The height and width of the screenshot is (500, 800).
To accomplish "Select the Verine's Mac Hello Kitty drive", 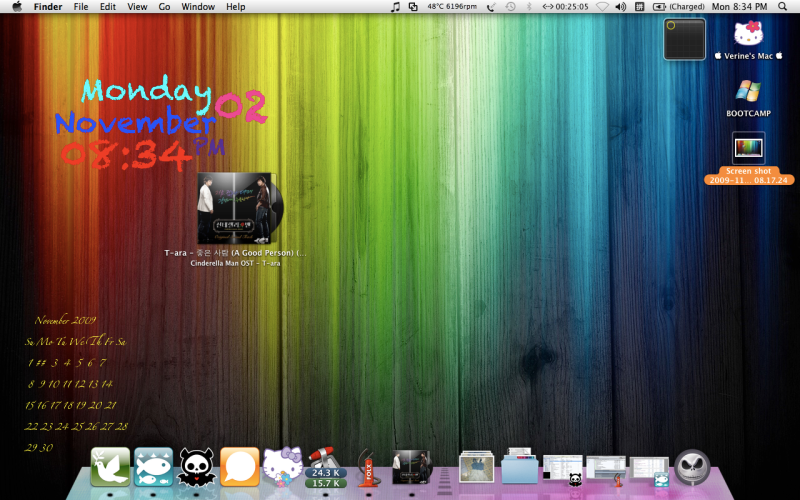I will coord(748,34).
